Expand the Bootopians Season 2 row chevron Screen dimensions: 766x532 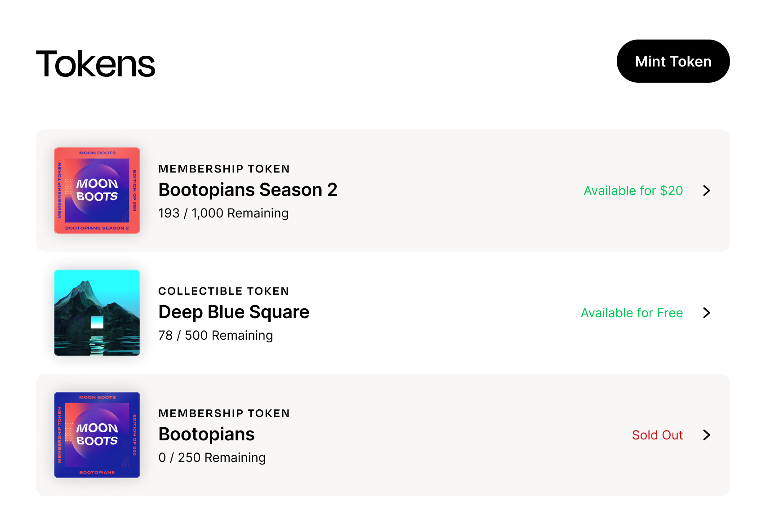coord(707,191)
